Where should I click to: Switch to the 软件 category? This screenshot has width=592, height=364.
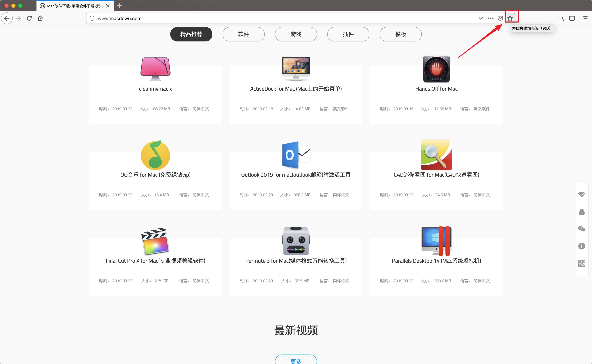[243, 34]
